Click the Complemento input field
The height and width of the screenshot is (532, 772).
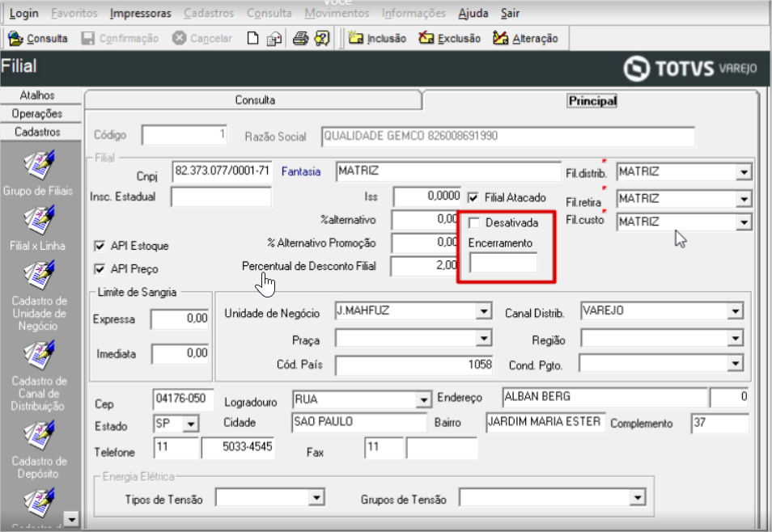coord(720,423)
